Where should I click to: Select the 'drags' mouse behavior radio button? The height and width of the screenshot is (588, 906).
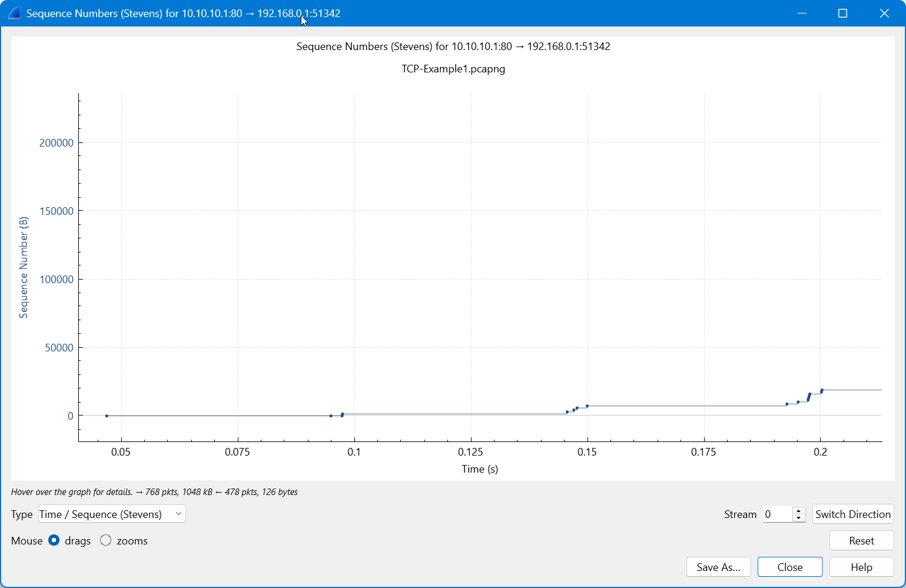(x=54, y=540)
